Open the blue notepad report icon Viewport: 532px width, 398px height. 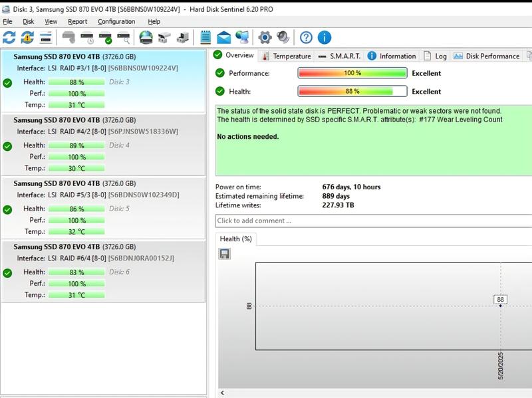click(x=205, y=37)
